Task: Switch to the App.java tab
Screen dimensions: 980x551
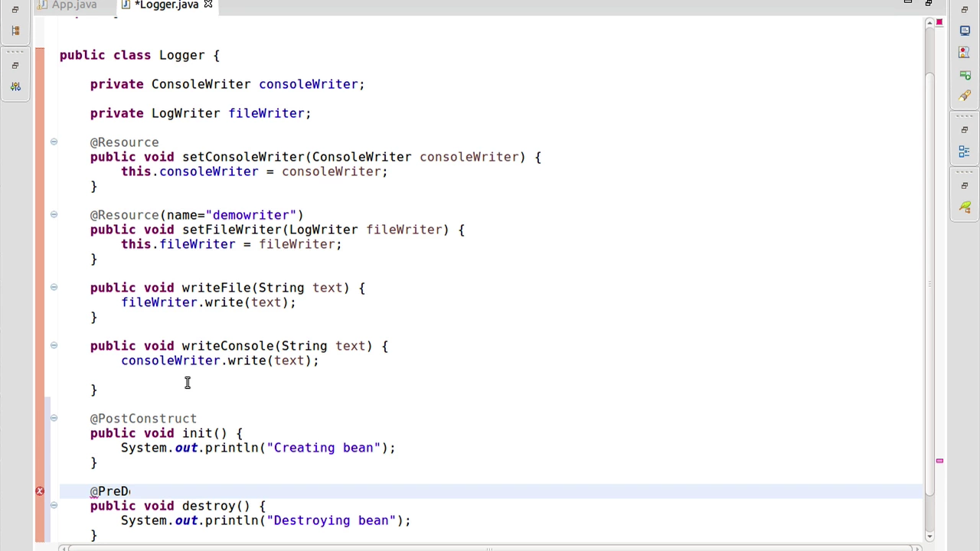Action: click(73, 5)
